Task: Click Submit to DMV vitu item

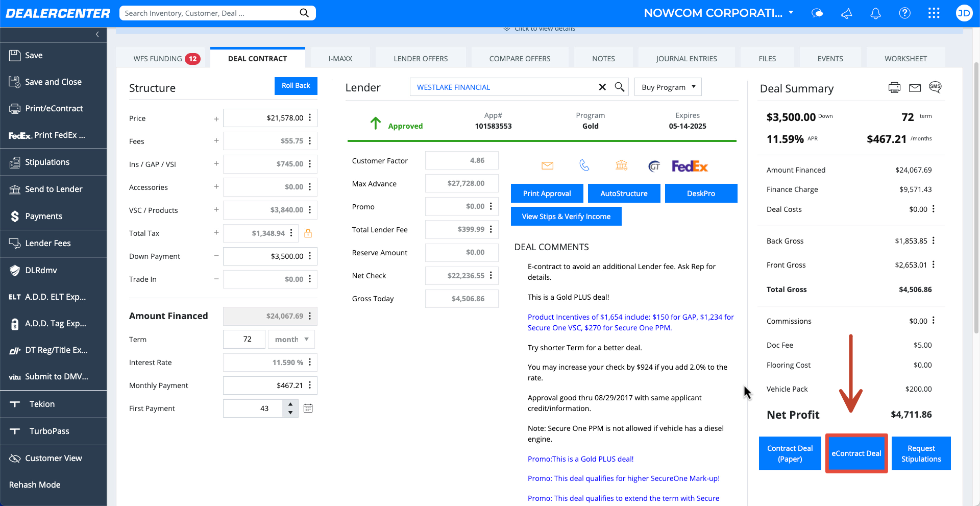Action: click(x=53, y=376)
